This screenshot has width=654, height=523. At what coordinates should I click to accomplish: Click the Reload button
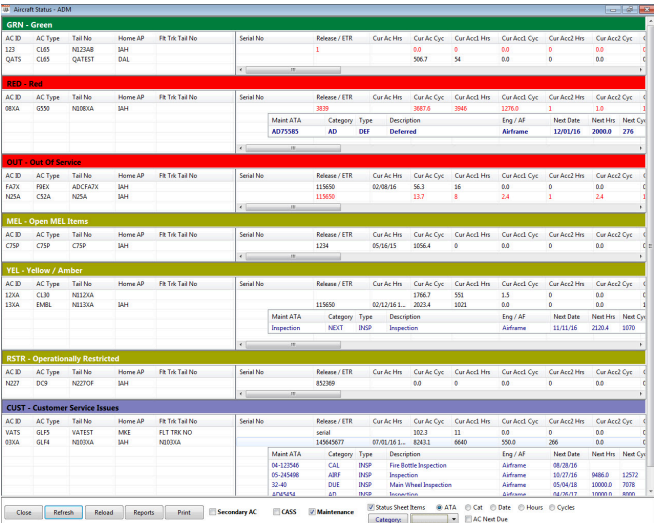[x=104, y=512]
